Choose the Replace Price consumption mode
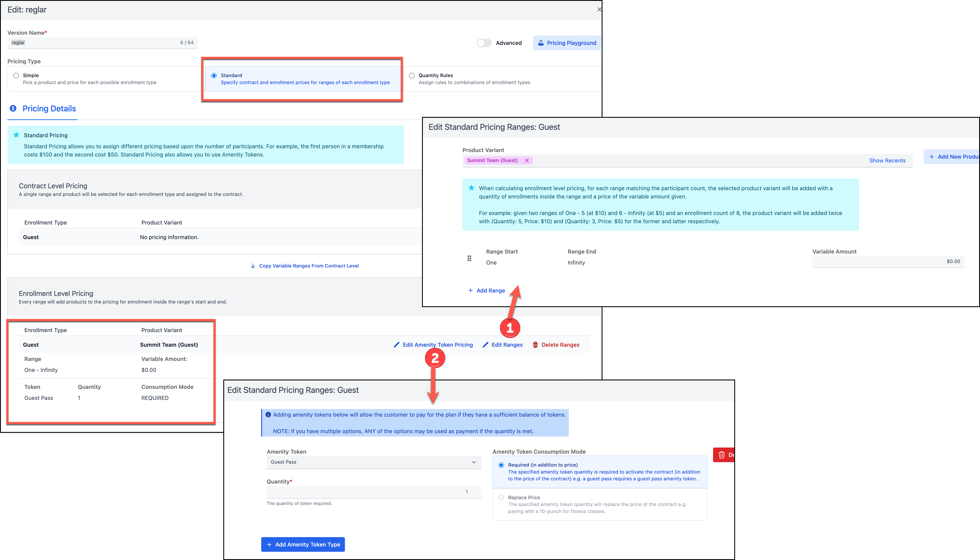980x560 pixels. point(501,497)
